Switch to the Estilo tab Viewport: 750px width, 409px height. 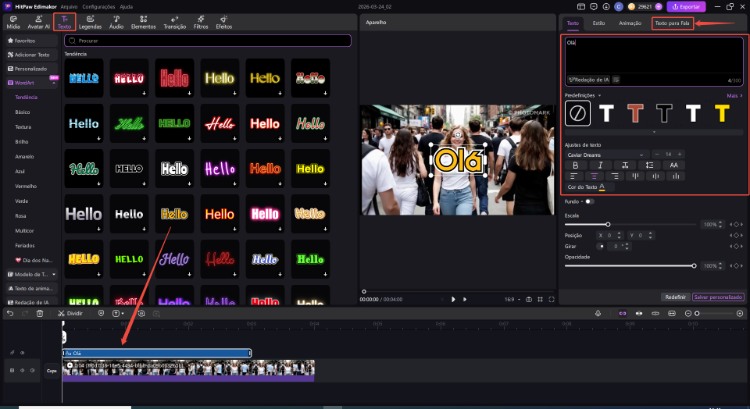tap(598, 23)
